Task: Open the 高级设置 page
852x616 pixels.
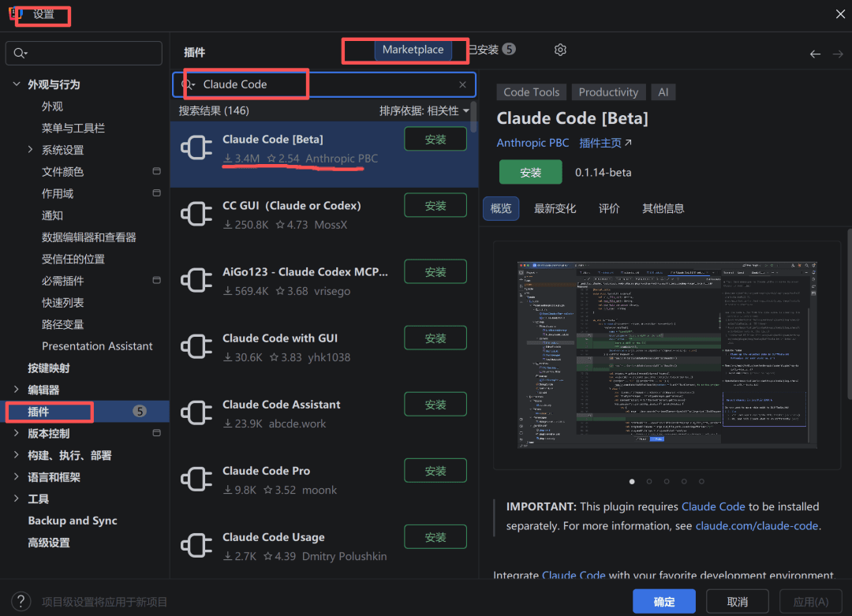Action: pos(49,542)
